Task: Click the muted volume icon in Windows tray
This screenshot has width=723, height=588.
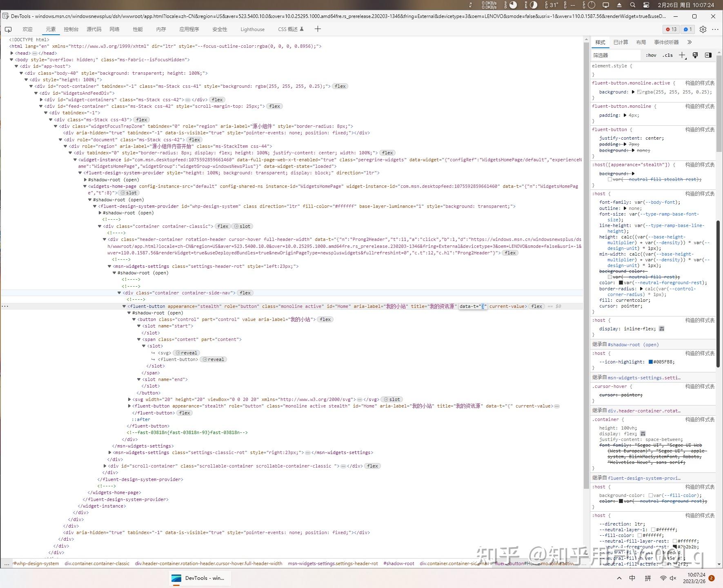Action: [x=673, y=578]
